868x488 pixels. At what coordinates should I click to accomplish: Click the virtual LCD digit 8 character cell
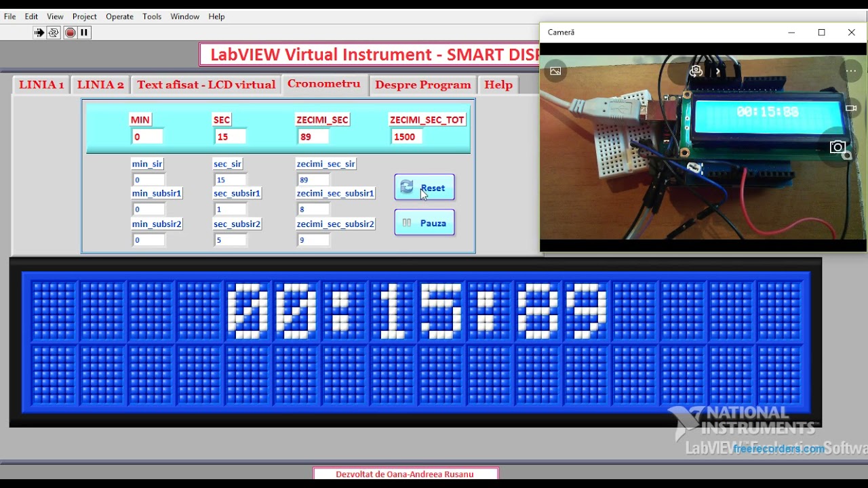tap(538, 310)
